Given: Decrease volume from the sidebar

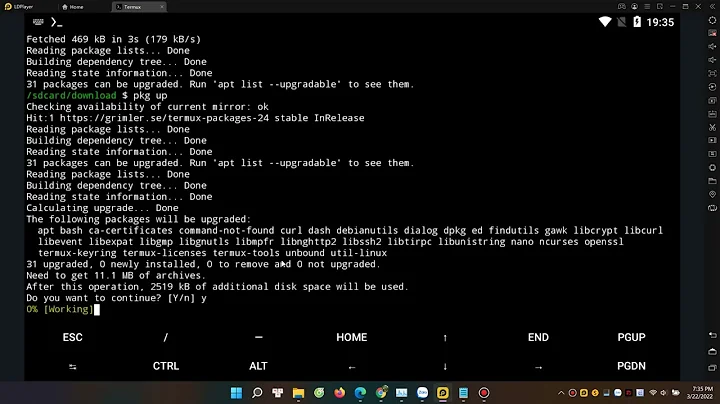Looking at the screenshot, I should point(712,60).
